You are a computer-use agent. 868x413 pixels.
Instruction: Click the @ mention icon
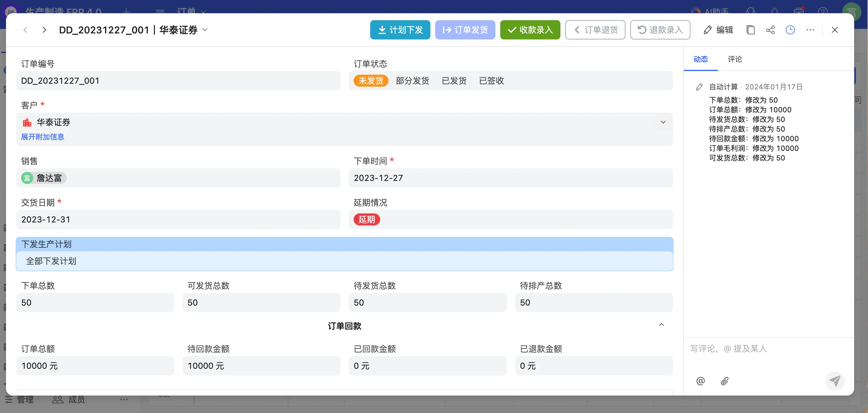pyautogui.click(x=700, y=381)
